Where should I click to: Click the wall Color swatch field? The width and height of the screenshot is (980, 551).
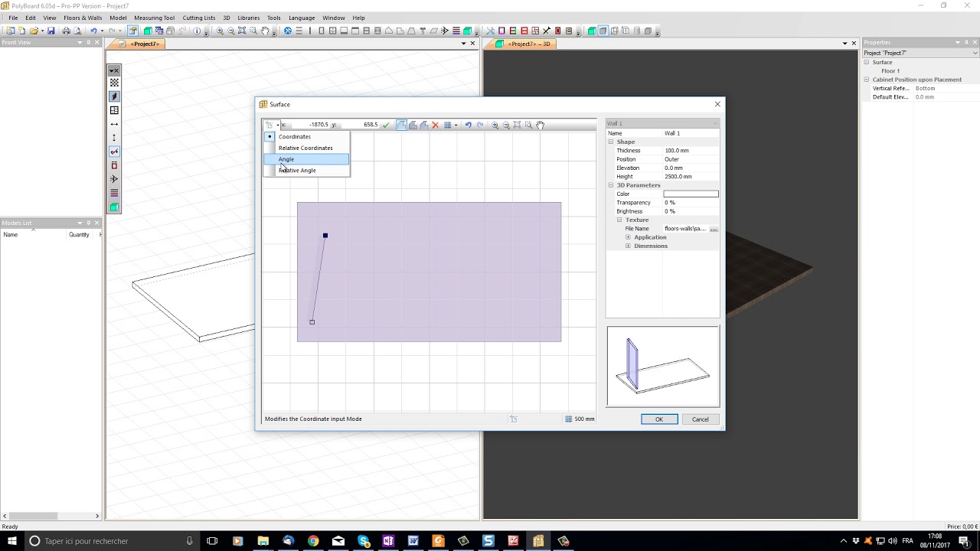691,194
